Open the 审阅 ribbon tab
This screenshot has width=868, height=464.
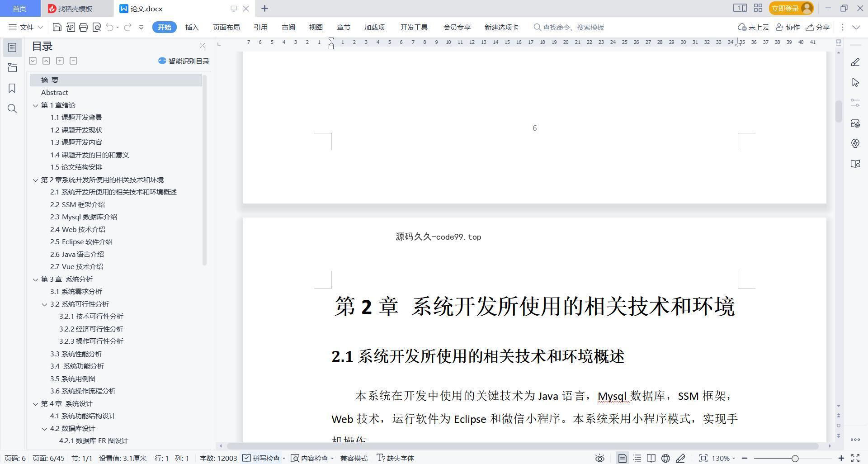(288, 27)
